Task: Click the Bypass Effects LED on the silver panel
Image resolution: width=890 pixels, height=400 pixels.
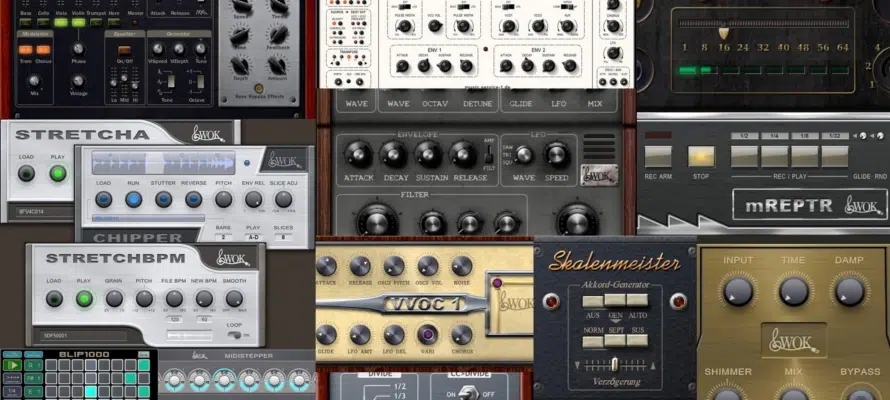Action: tap(258, 89)
